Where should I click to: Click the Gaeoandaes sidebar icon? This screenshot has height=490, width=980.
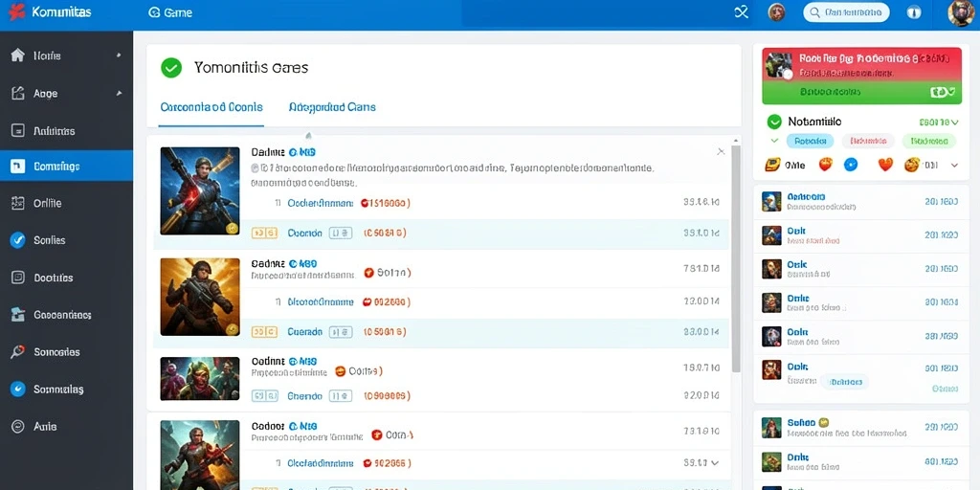point(17,314)
